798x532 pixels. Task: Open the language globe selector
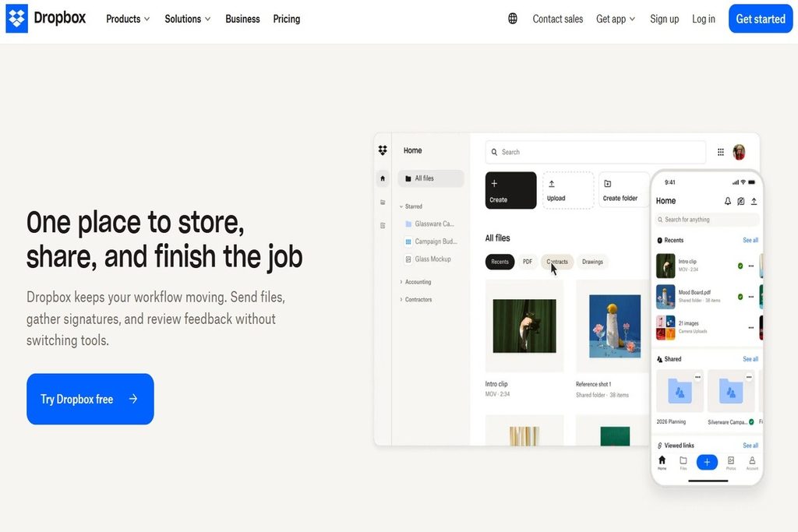tap(513, 19)
